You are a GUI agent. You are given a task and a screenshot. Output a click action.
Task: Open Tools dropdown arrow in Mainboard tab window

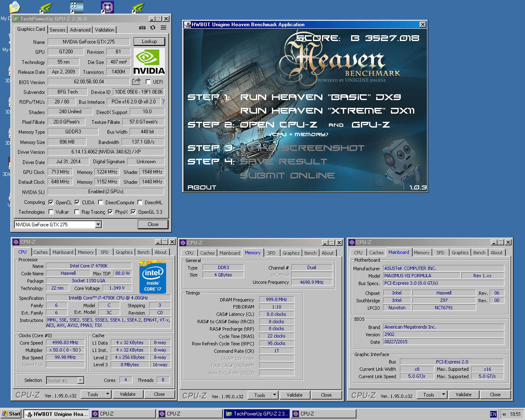pyautogui.click(x=444, y=395)
